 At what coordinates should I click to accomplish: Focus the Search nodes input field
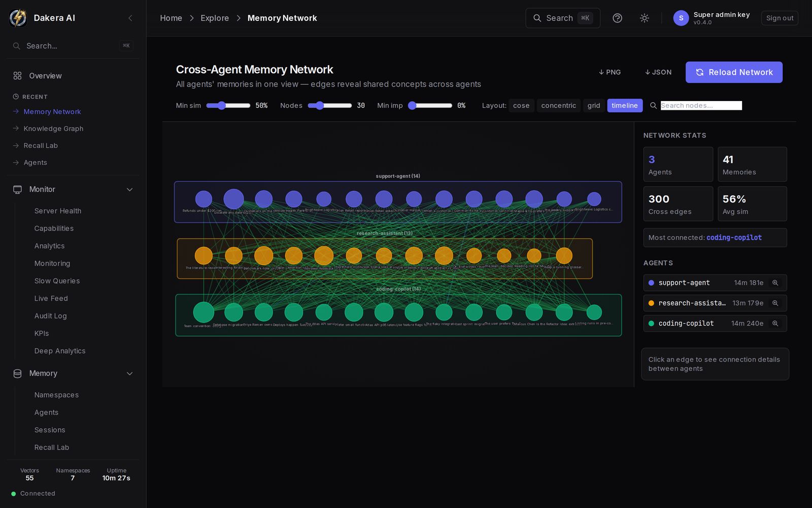pyautogui.click(x=701, y=106)
